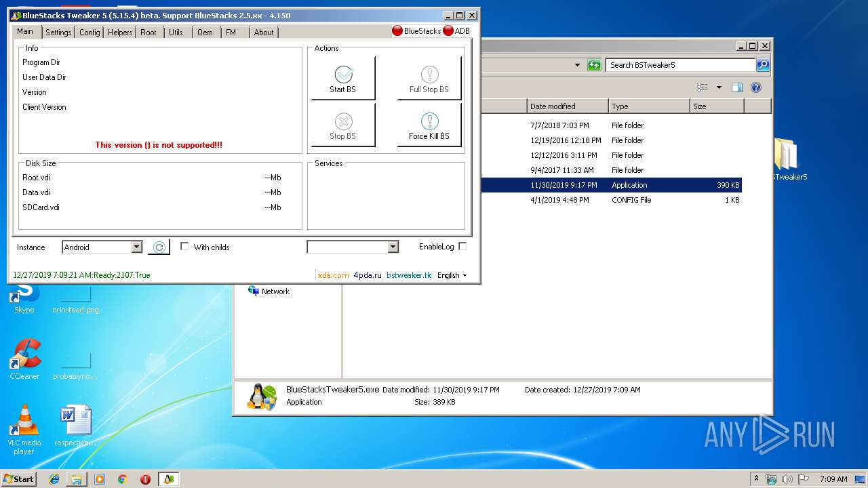
Task: Select the CCleaner desktop shortcut
Action: (24, 360)
